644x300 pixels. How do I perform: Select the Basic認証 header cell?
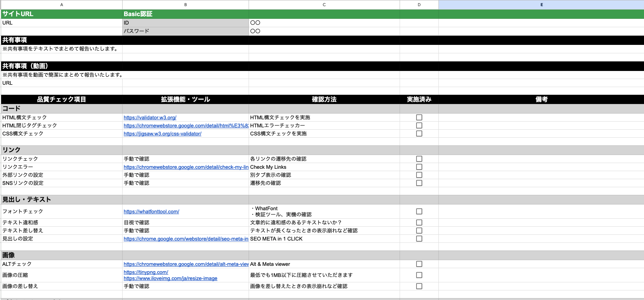(x=186, y=14)
